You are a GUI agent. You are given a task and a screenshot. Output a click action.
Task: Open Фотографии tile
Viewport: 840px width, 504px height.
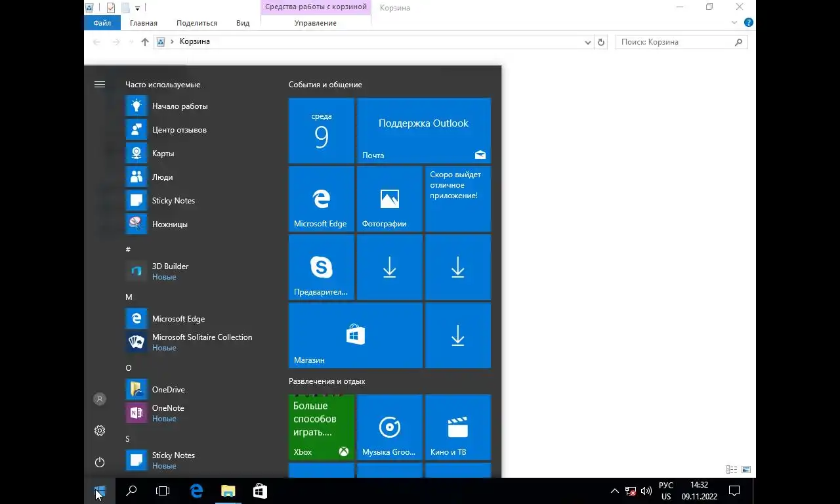[390, 199]
